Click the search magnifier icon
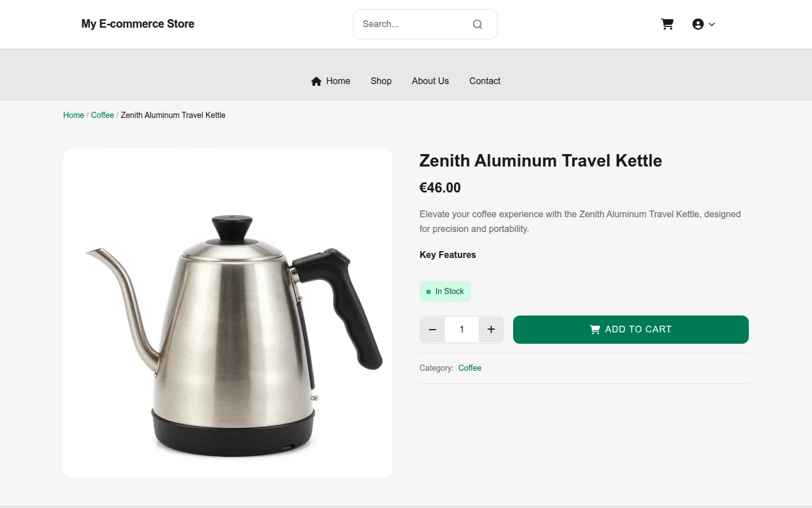 coord(478,24)
